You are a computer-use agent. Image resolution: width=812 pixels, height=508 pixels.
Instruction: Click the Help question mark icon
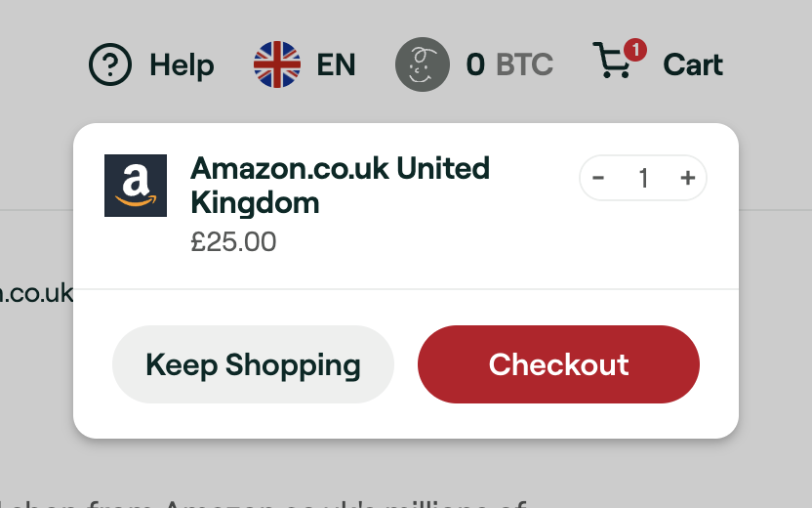[x=110, y=64]
